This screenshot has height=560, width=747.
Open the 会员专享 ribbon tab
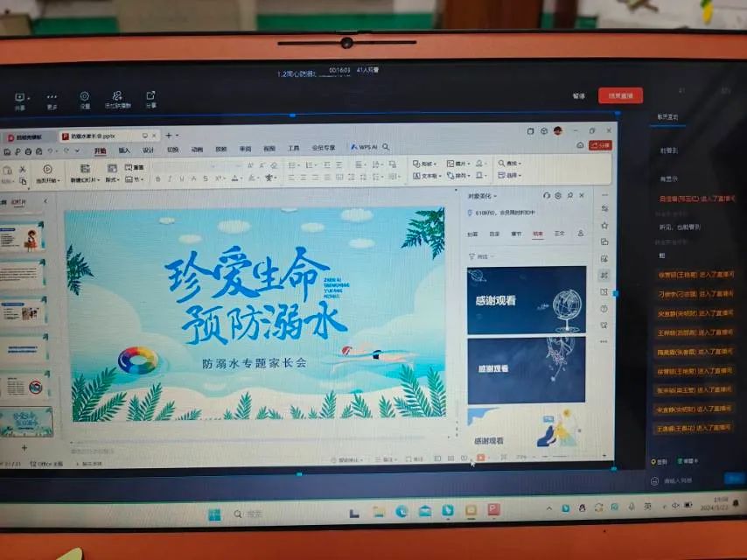pos(324,148)
